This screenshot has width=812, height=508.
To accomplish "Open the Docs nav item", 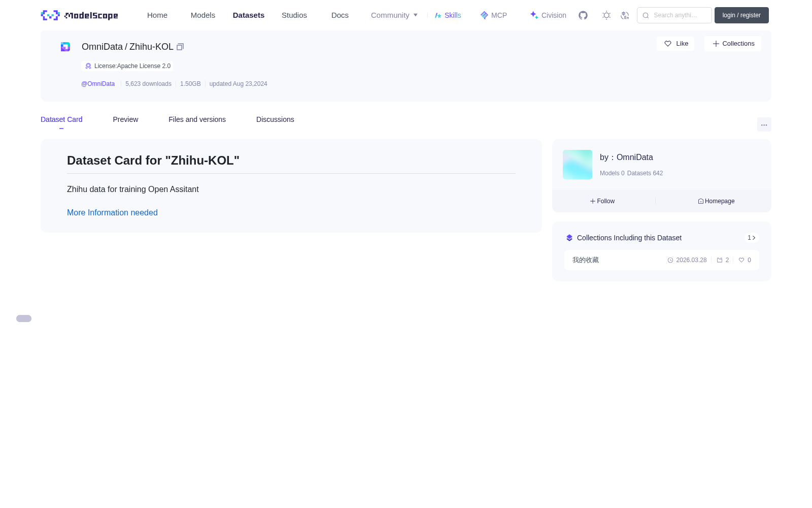I will pos(340,15).
